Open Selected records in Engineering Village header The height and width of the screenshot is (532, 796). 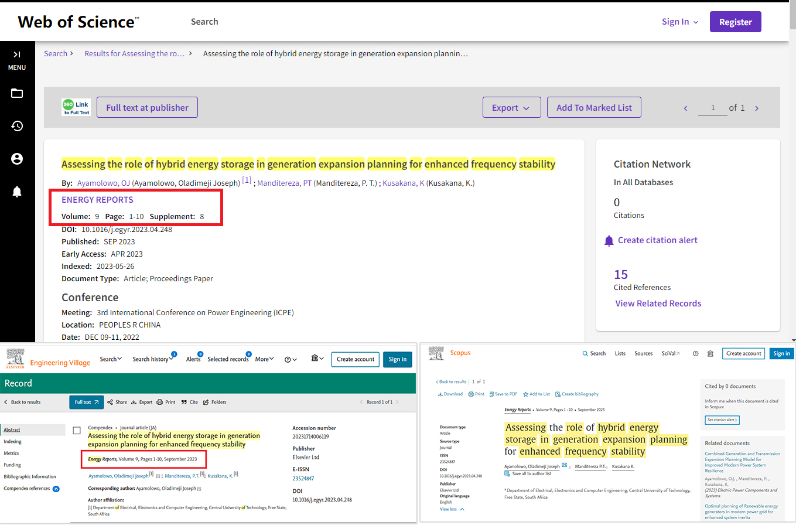coord(228,359)
